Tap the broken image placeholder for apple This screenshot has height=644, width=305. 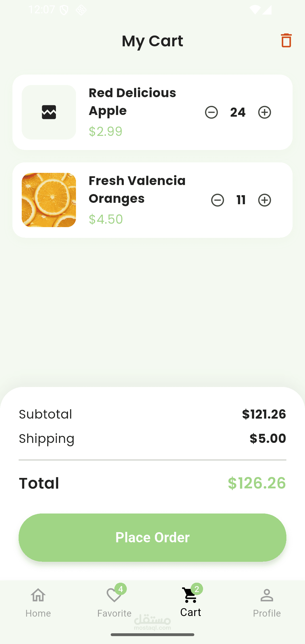click(49, 112)
